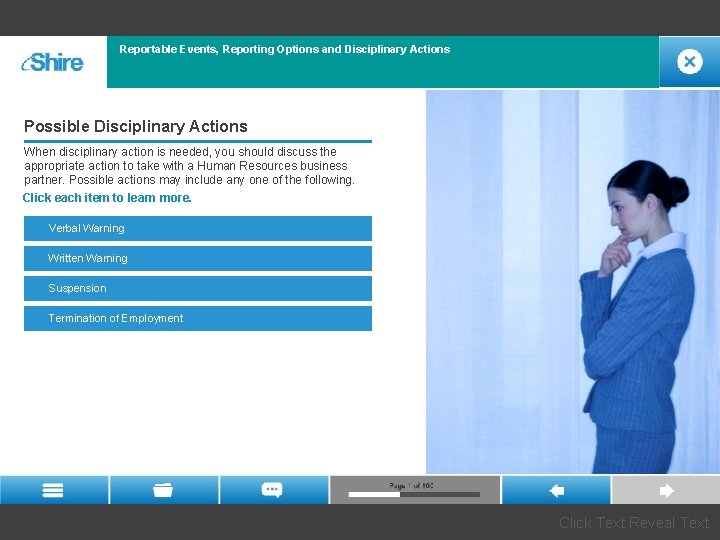This screenshot has width=720, height=540.
Task: Open the speech bubble transcript icon
Action: pos(272,490)
